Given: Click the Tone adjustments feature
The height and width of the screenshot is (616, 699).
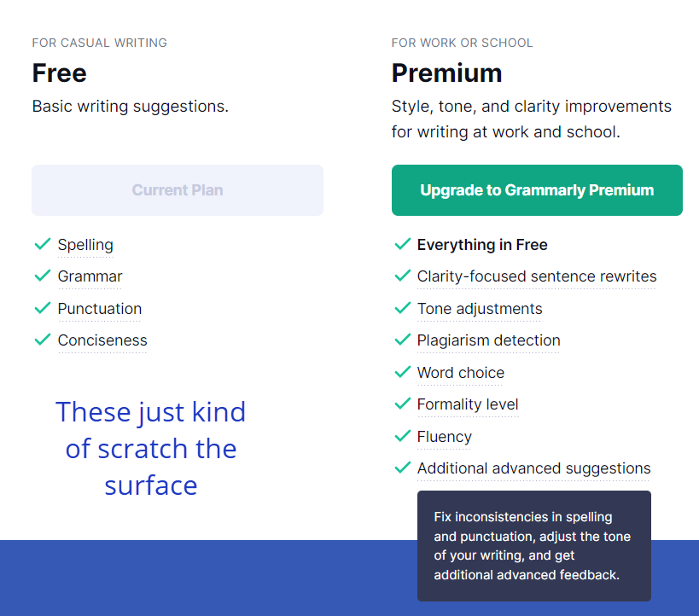Looking at the screenshot, I should (480, 309).
